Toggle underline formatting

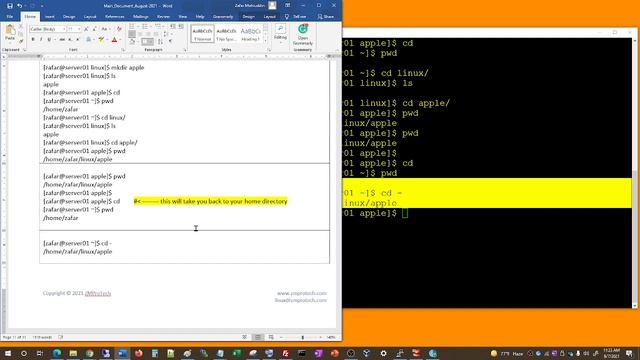tap(49, 40)
